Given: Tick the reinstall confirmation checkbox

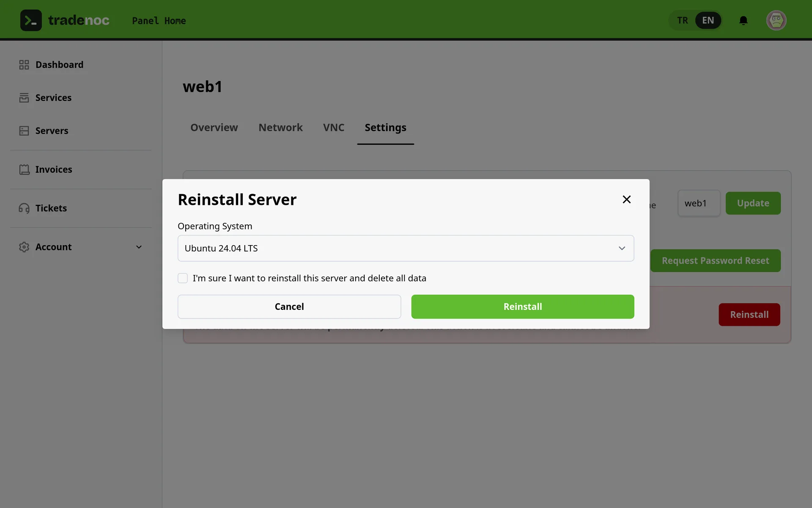Looking at the screenshot, I should pyautogui.click(x=183, y=278).
